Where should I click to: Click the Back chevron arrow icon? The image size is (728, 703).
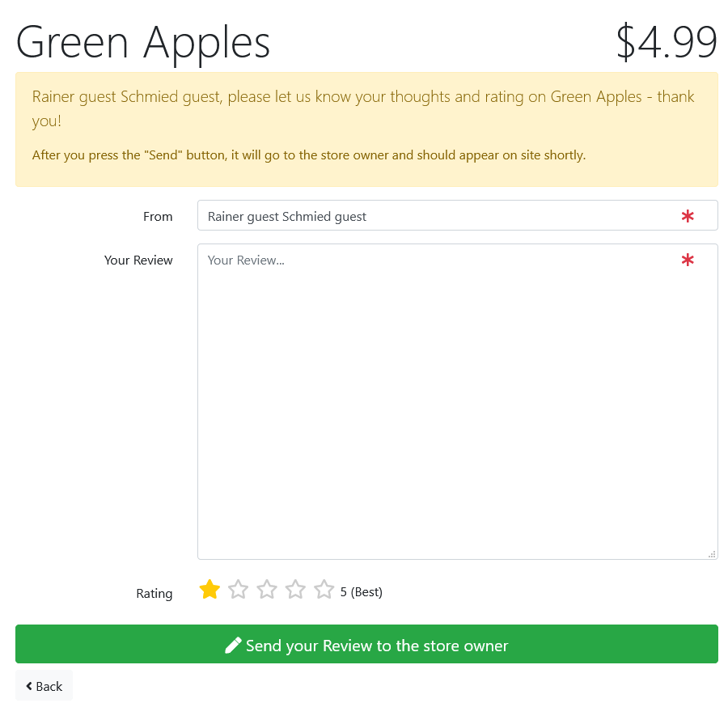coord(29,686)
